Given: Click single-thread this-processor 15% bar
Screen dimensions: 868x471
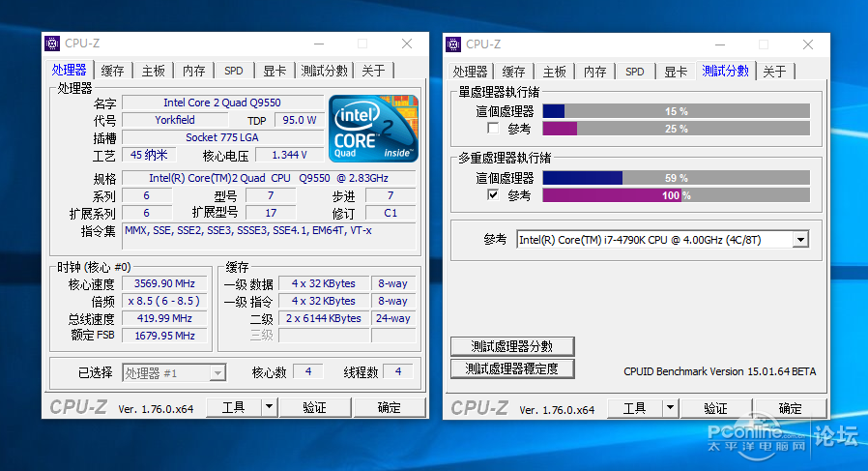Looking at the screenshot, I should [x=676, y=111].
